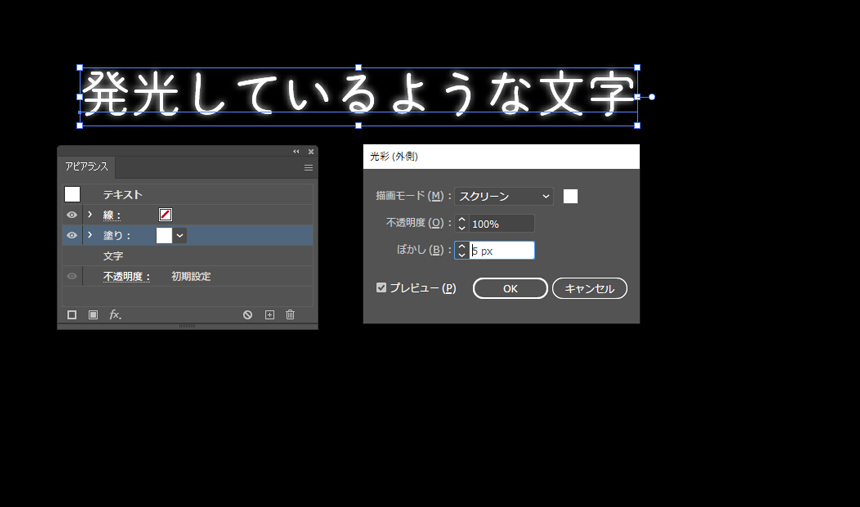860x507 pixels.
Task: Click the テキスト thumbnail swatch
Action: point(72,194)
